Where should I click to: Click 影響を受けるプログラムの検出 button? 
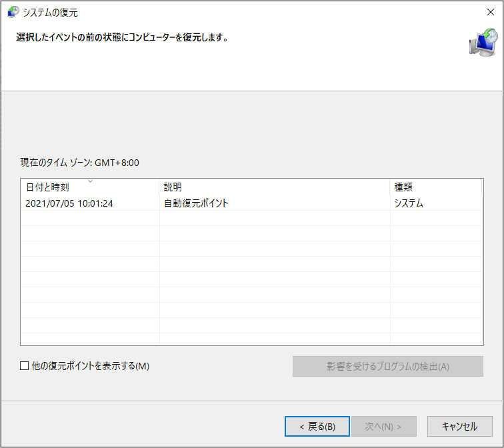(x=387, y=367)
